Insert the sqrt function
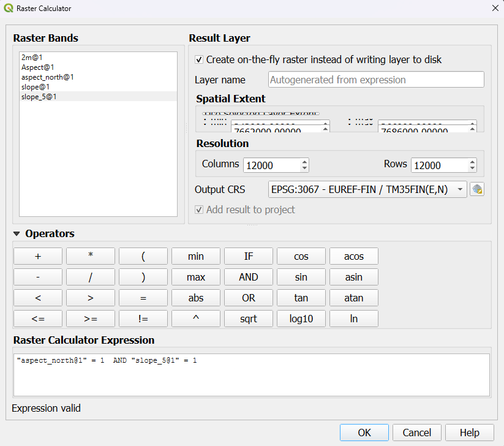Viewport: 504px width, 446px height. coord(249,319)
